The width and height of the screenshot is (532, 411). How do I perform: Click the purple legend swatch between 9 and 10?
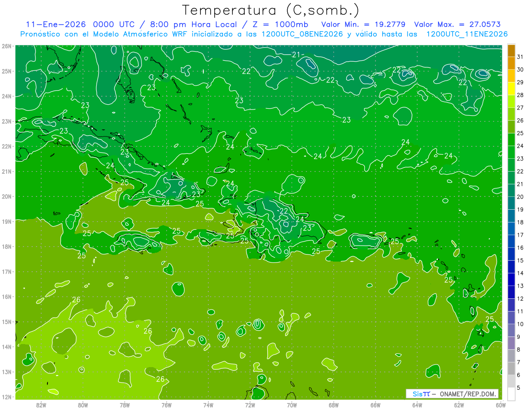click(x=511, y=330)
